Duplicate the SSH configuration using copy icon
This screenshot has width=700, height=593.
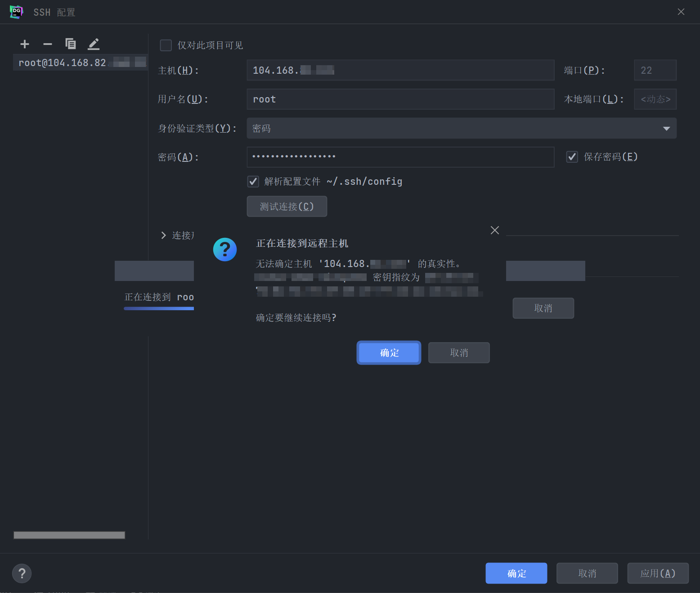point(71,44)
